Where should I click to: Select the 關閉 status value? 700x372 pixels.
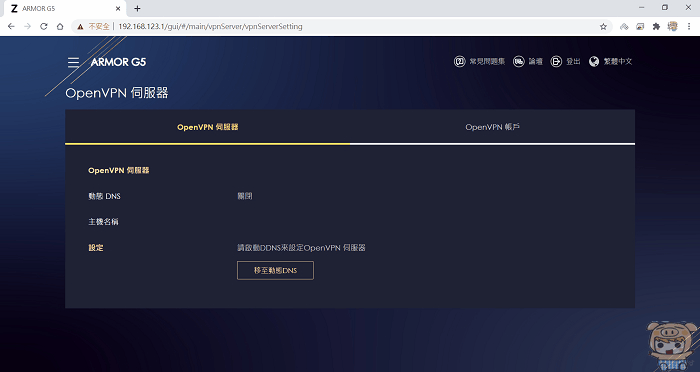click(x=245, y=196)
